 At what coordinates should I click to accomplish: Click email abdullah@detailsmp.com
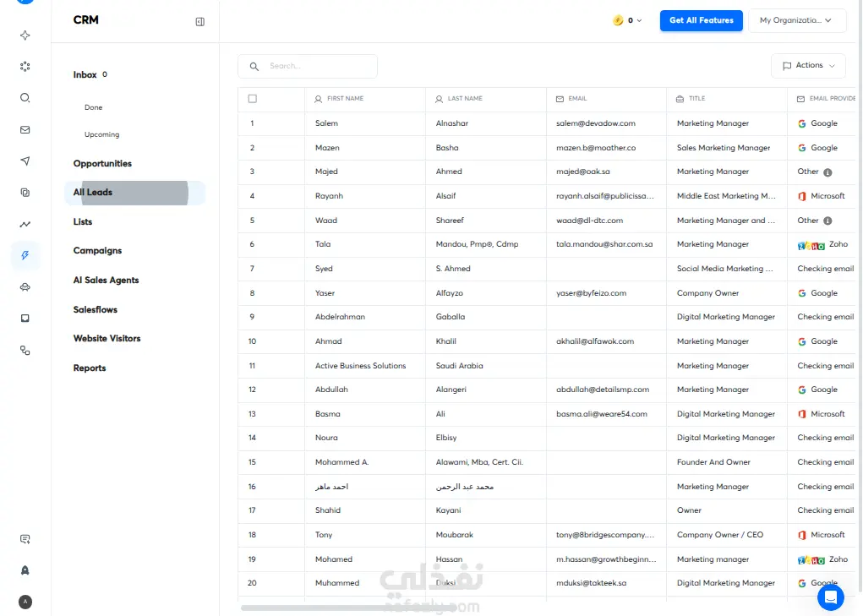tap(603, 390)
